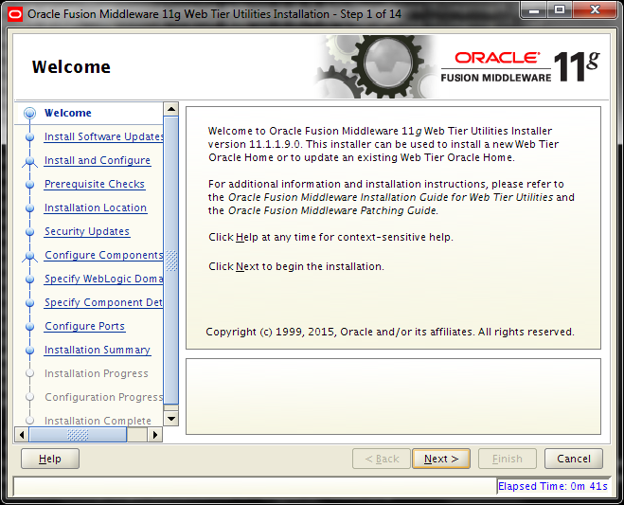Click the Security Updates step bullet

pyautogui.click(x=30, y=232)
